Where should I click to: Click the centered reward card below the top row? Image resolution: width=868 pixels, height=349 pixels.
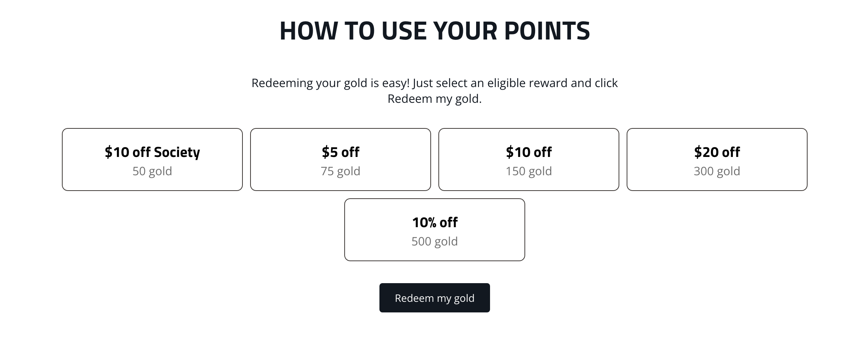pyautogui.click(x=434, y=229)
